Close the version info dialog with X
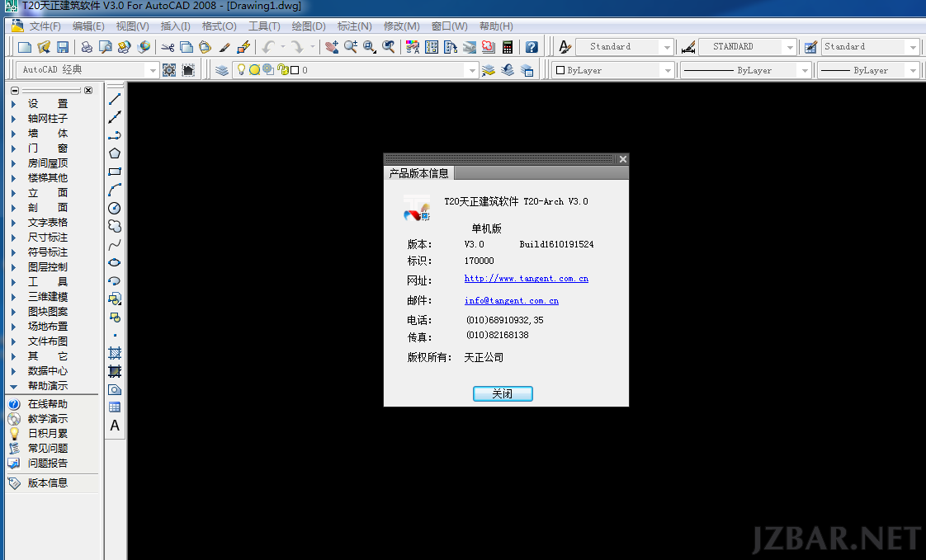Image resolution: width=926 pixels, height=560 pixels. 622,159
